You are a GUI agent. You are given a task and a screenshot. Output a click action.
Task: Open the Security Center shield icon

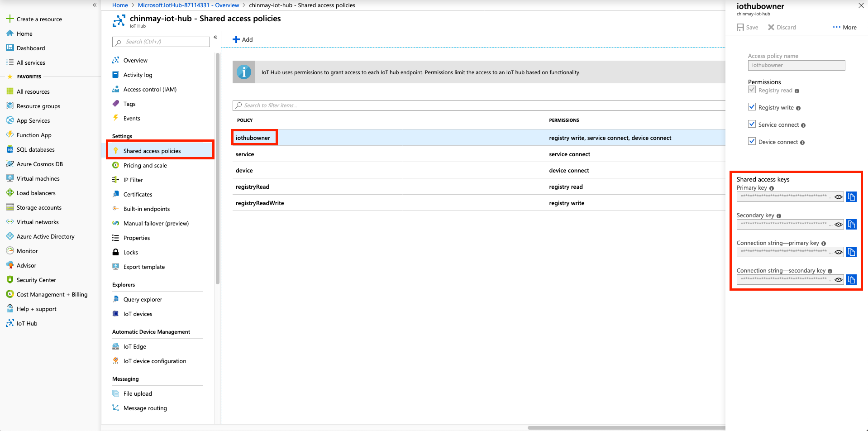pos(10,280)
